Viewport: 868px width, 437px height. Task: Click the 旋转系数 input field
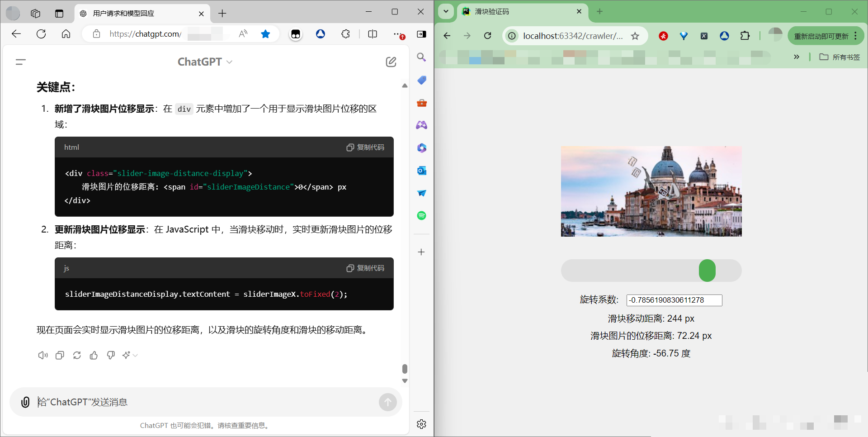(x=674, y=300)
